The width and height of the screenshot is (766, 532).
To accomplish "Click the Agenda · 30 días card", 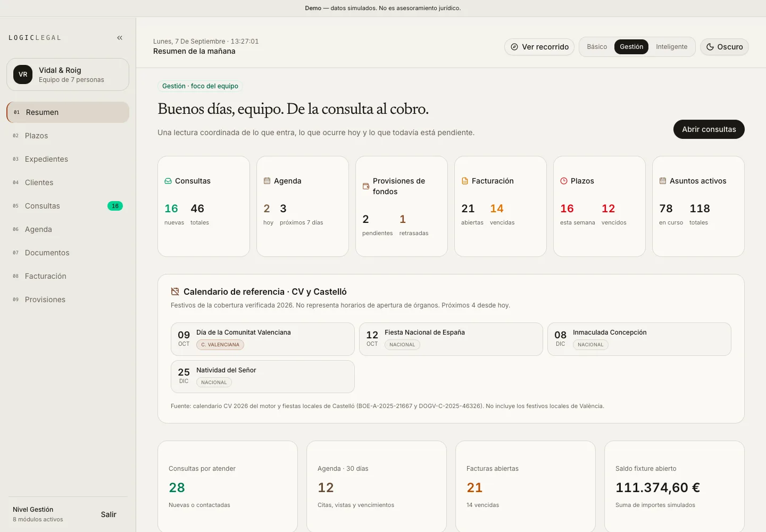I will 377,486.
